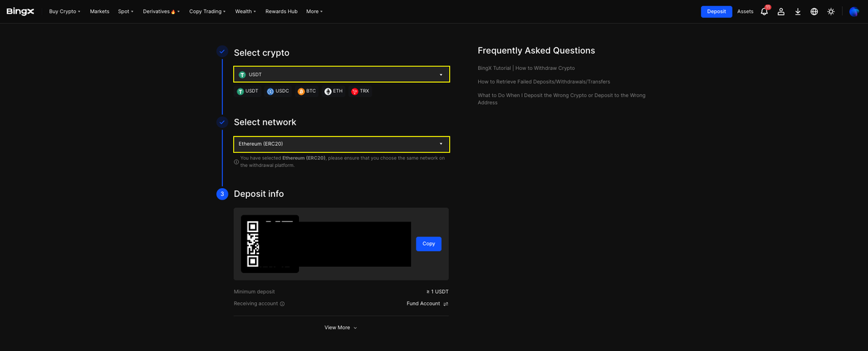The image size is (868, 351).
Task: Open the language globe icon
Action: tap(814, 12)
